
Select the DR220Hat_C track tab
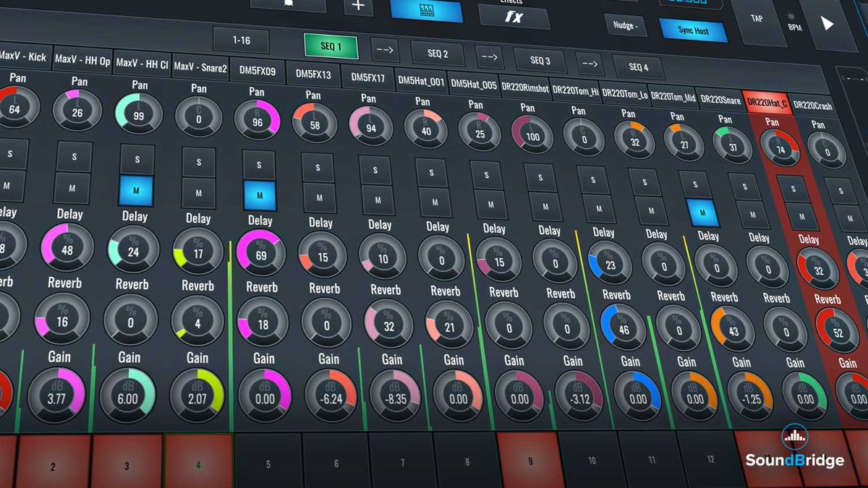pos(767,103)
